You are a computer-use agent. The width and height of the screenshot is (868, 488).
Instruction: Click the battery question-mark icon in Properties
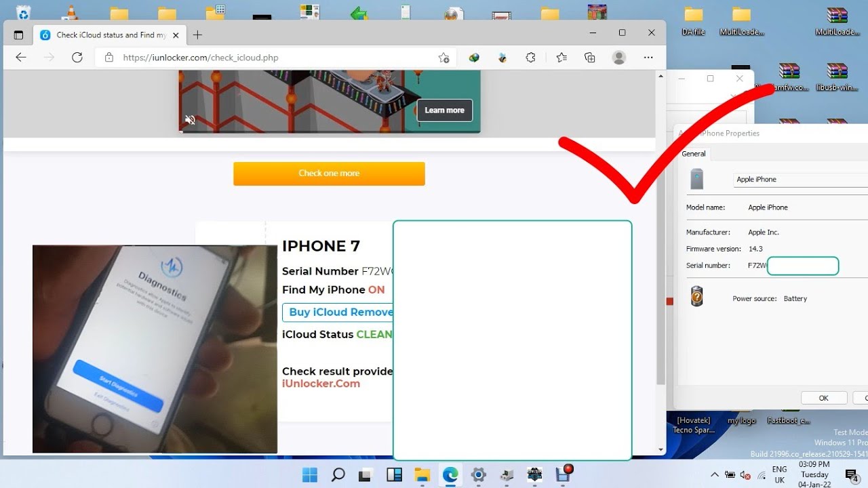point(696,296)
